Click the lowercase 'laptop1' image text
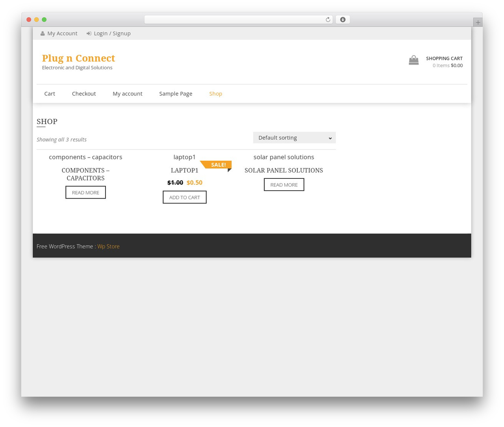 pos(185,157)
